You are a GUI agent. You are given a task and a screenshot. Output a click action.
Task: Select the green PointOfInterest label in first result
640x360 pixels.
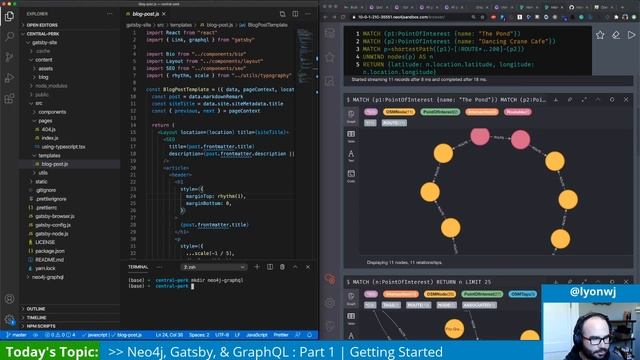point(440,112)
